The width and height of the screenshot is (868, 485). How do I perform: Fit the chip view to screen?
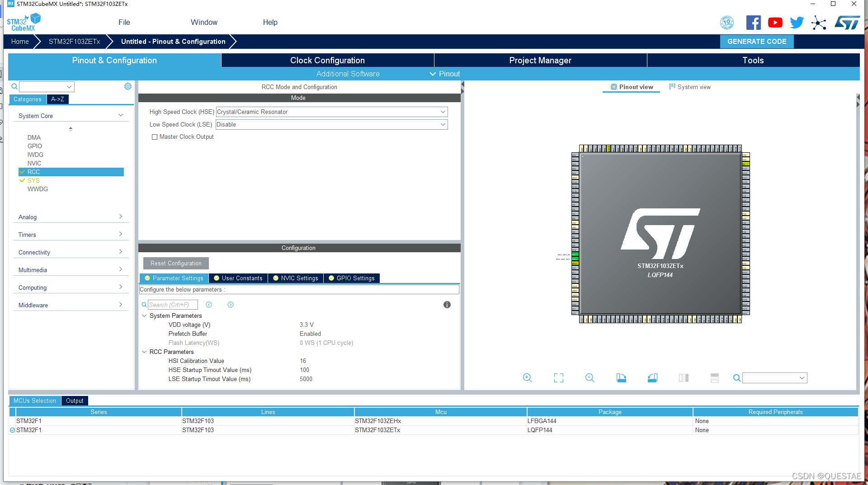[559, 378]
